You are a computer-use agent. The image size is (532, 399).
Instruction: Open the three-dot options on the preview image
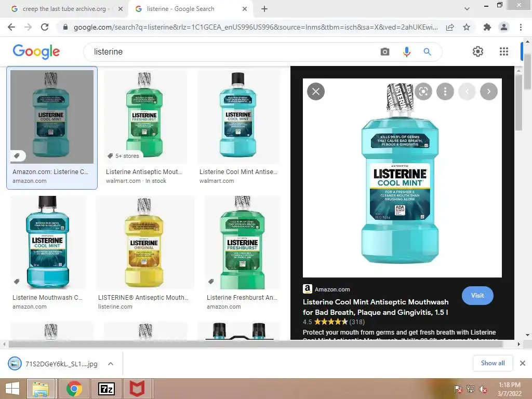click(x=445, y=91)
